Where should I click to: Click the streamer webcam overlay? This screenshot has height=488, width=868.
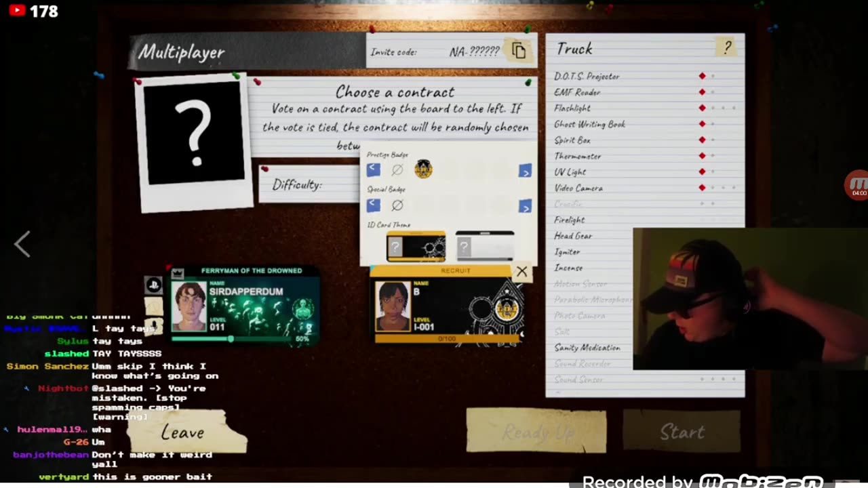750,298
